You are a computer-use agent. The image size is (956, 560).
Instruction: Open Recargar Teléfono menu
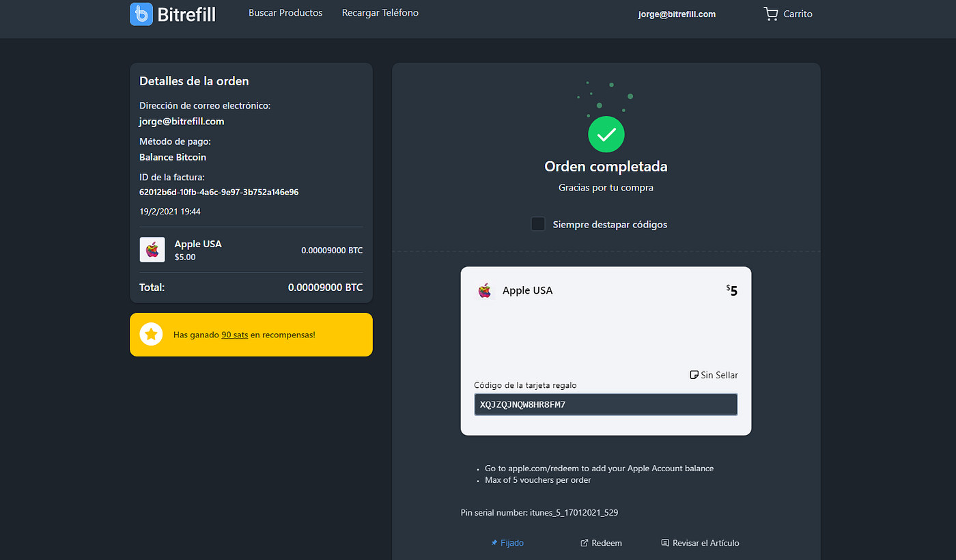(380, 13)
